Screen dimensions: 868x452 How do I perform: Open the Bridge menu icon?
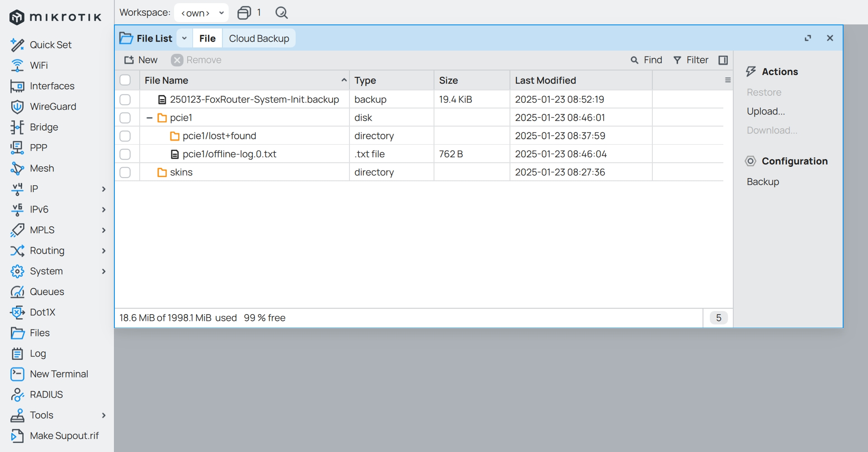click(x=17, y=127)
